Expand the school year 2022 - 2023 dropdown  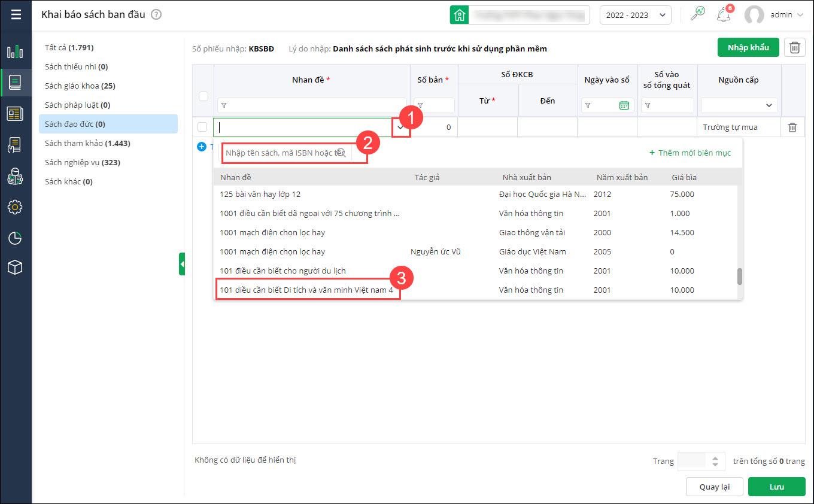(x=635, y=15)
